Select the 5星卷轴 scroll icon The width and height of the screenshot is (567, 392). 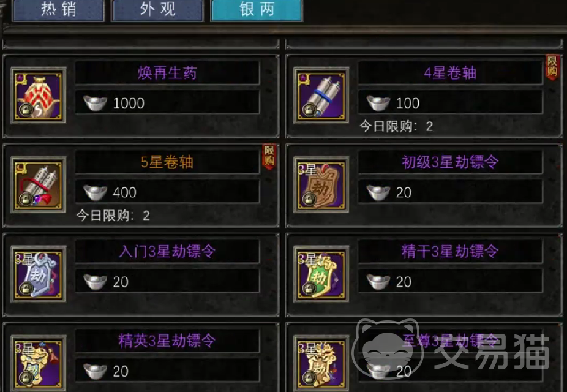point(39,185)
